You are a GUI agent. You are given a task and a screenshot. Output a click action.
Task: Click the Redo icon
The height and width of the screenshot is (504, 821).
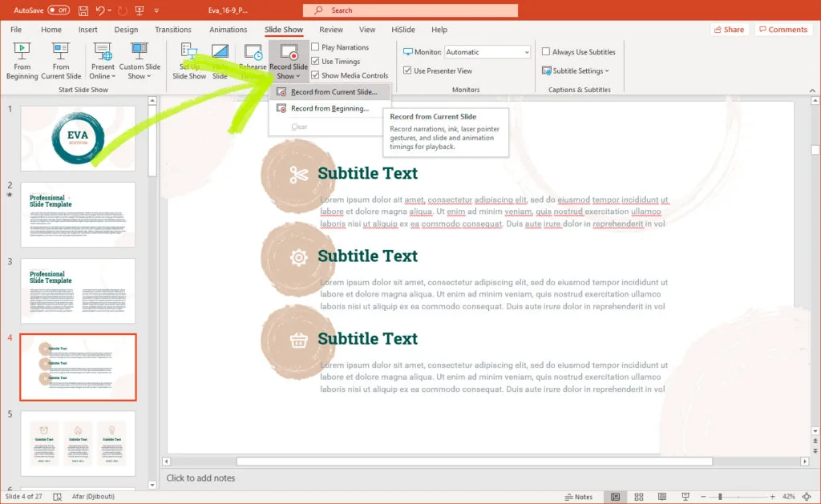pos(123,10)
